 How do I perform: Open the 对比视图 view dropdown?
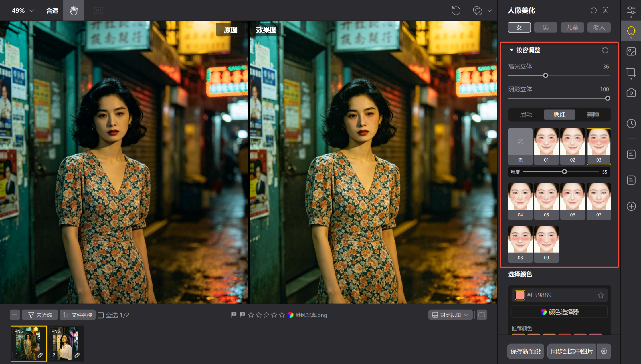point(450,315)
